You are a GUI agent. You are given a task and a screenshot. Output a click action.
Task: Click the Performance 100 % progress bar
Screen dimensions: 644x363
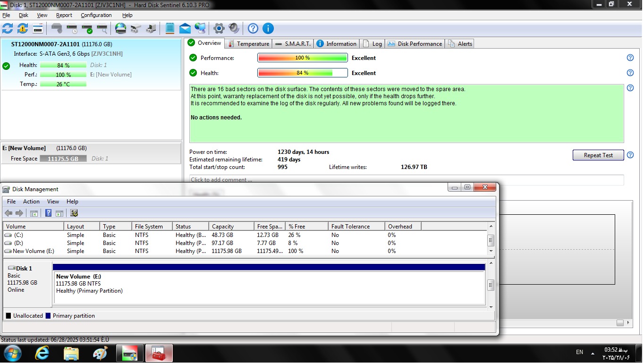pos(303,58)
